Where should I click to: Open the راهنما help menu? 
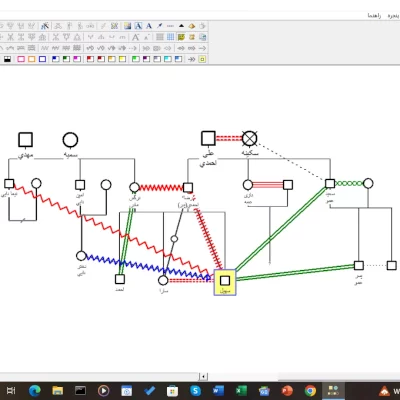pos(374,16)
